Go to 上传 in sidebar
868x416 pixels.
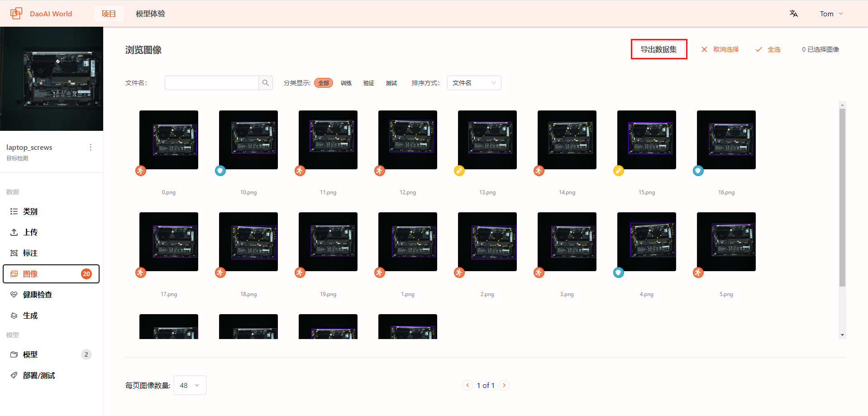coord(51,232)
